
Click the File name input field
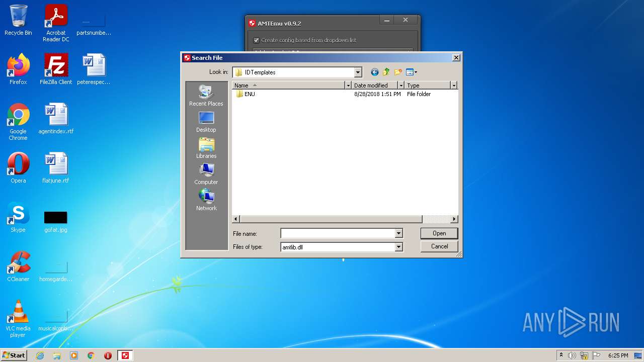[x=338, y=233]
